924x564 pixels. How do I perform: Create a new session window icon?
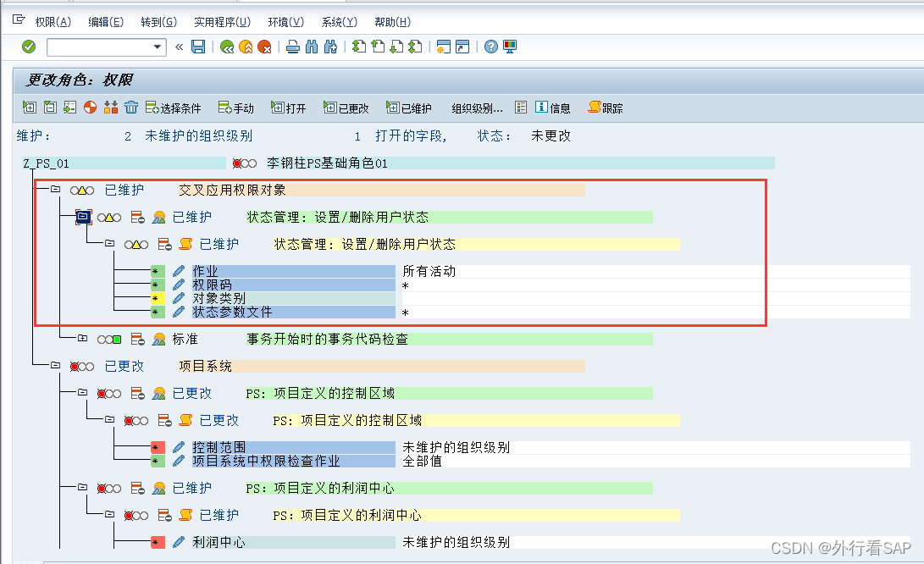point(444,47)
